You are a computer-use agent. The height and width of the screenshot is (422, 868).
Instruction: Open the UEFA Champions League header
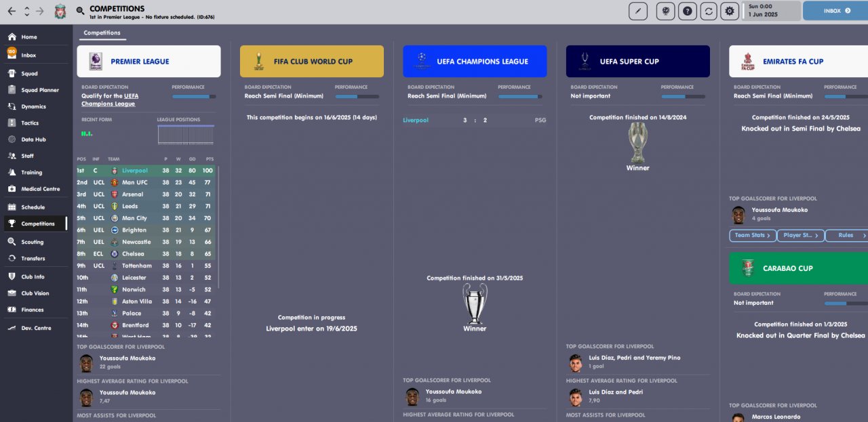475,62
